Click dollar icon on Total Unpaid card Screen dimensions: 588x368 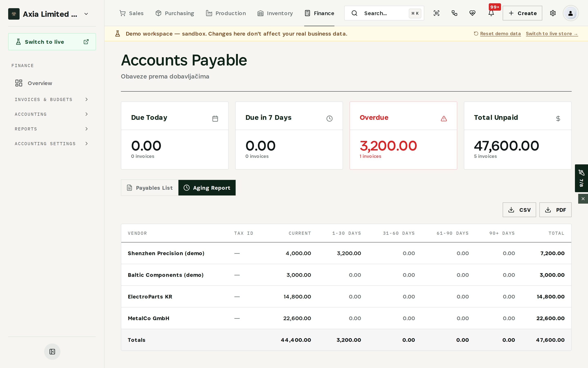coord(558,119)
